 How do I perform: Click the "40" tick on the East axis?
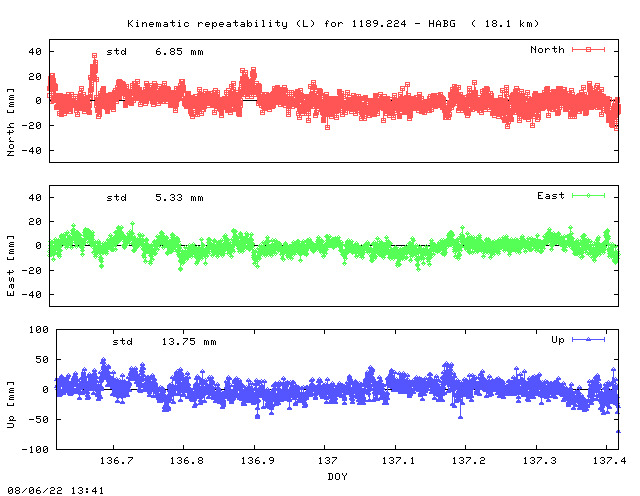point(35,197)
